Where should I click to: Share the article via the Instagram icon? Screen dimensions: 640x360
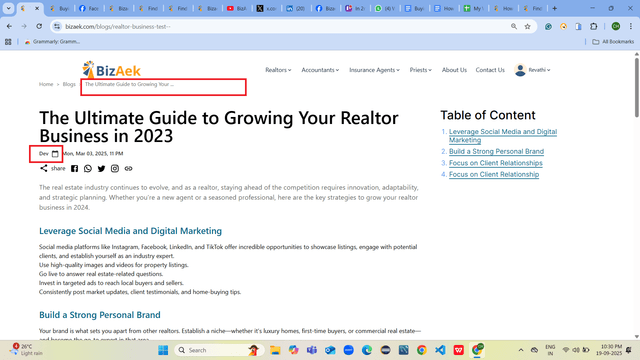115,169
